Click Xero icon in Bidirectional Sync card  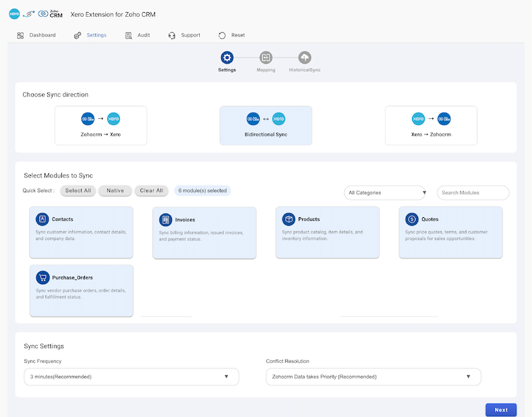(279, 119)
